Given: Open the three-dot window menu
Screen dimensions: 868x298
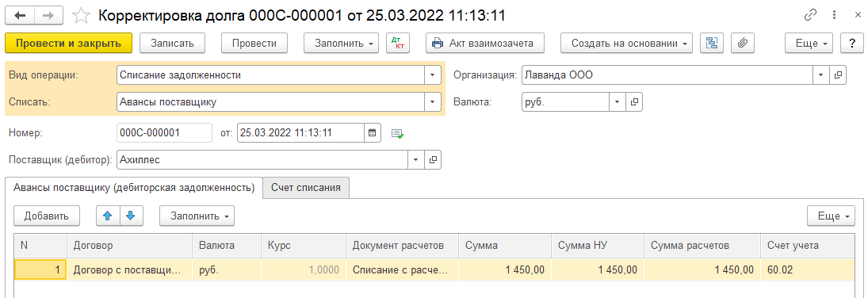Looking at the screenshot, I should click(x=835, y=16).
